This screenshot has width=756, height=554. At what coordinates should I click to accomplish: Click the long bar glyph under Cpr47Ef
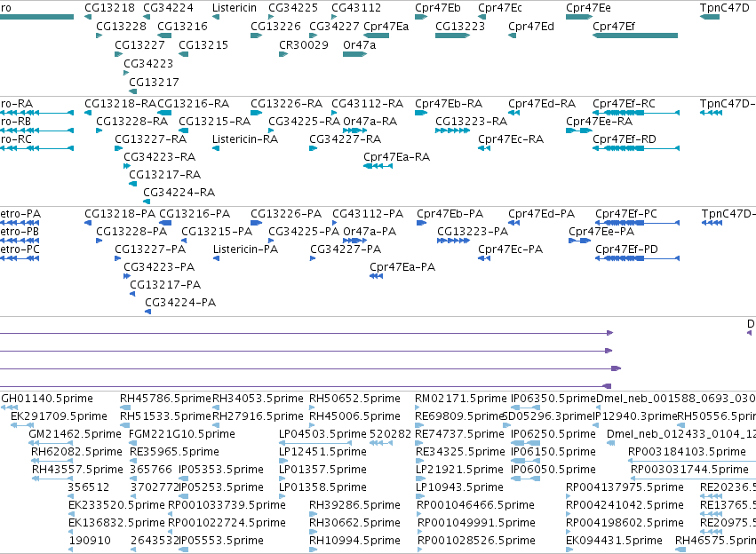(x=635, y=36)
